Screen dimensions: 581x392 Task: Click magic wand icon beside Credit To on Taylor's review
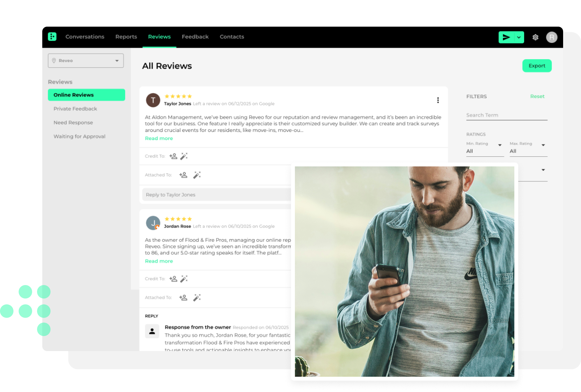point(184,156)
